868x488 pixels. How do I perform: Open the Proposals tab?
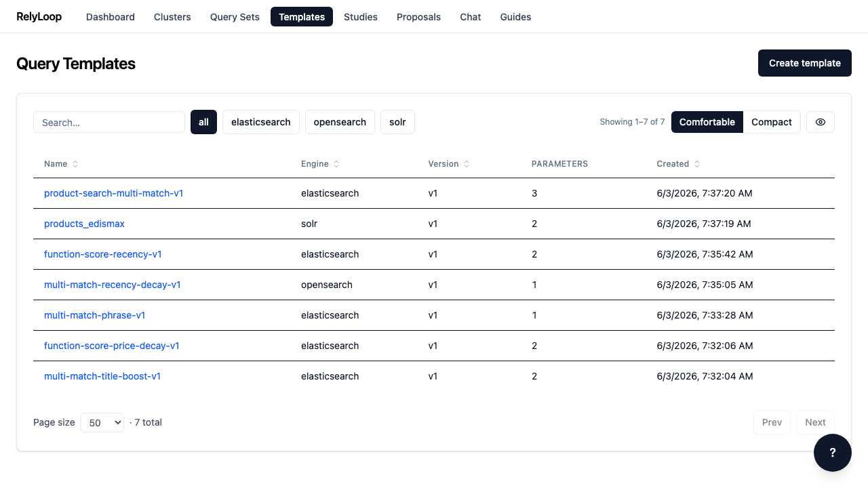[x=418, y=17]
